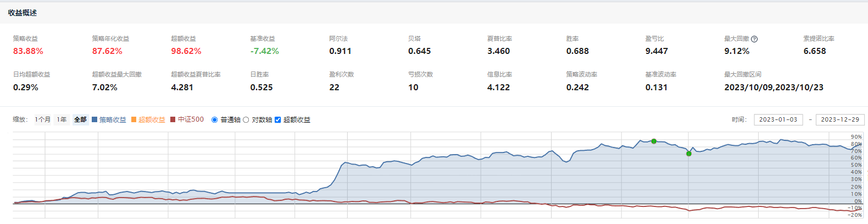Viewport: 868px width, 224px height.
Task: Click the help icon beside 最大回撤
Action: (754, 39)
